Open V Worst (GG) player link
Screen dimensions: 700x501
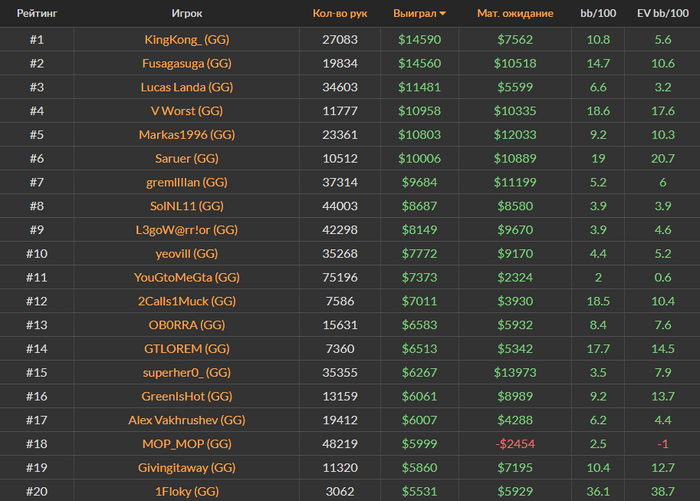(187, 111)
